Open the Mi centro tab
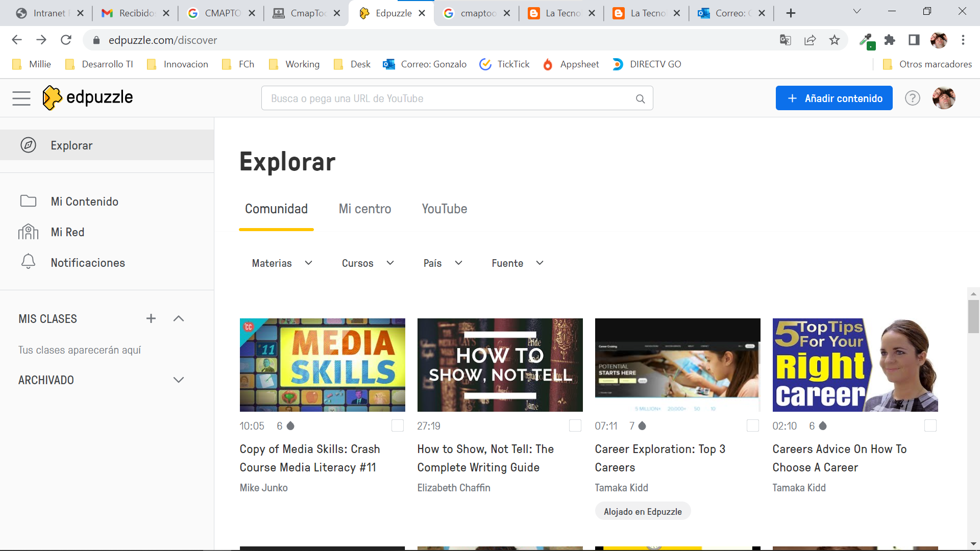This screenshot has width=980, height=551. [x=365, y=209]
